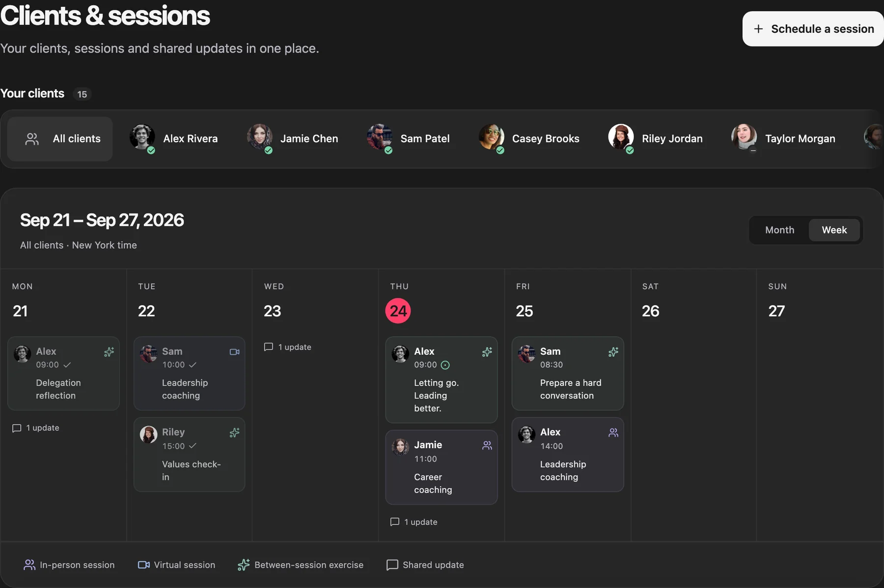Click the partially visible client avatar after Taylor

click(x=874, y=137)
